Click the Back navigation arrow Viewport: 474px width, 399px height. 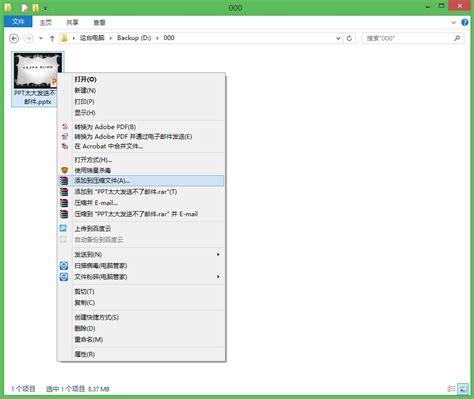click(x=14, y=38)
